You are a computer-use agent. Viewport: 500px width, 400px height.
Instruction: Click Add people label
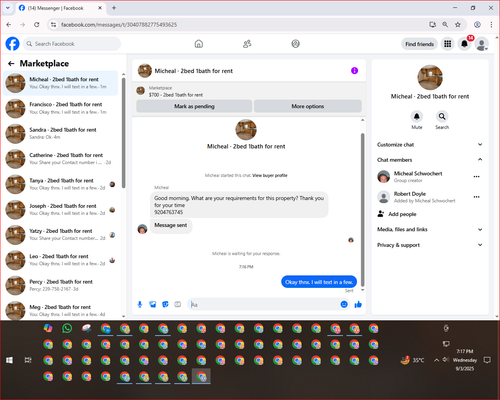tap(402, 214)
